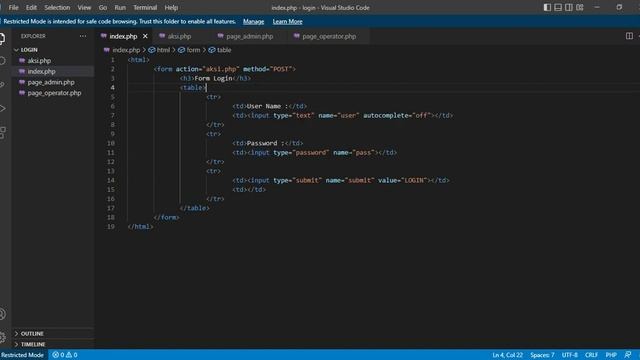Open the Selection menu
Screen dimensions: 640x360
pos(57,7)
